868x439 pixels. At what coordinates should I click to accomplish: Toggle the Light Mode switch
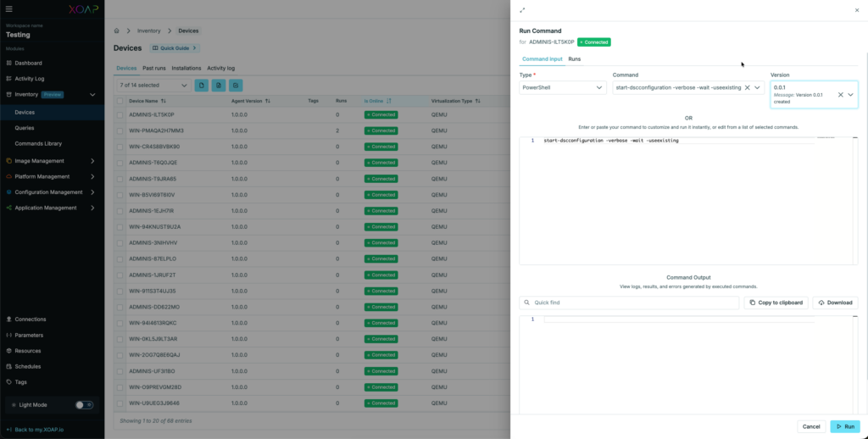[x=84, y=405]
